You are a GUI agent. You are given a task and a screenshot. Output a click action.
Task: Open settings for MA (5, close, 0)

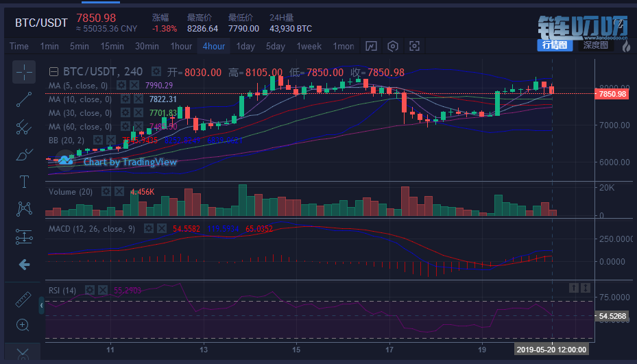pyautogui.click(x=121, y=85)
